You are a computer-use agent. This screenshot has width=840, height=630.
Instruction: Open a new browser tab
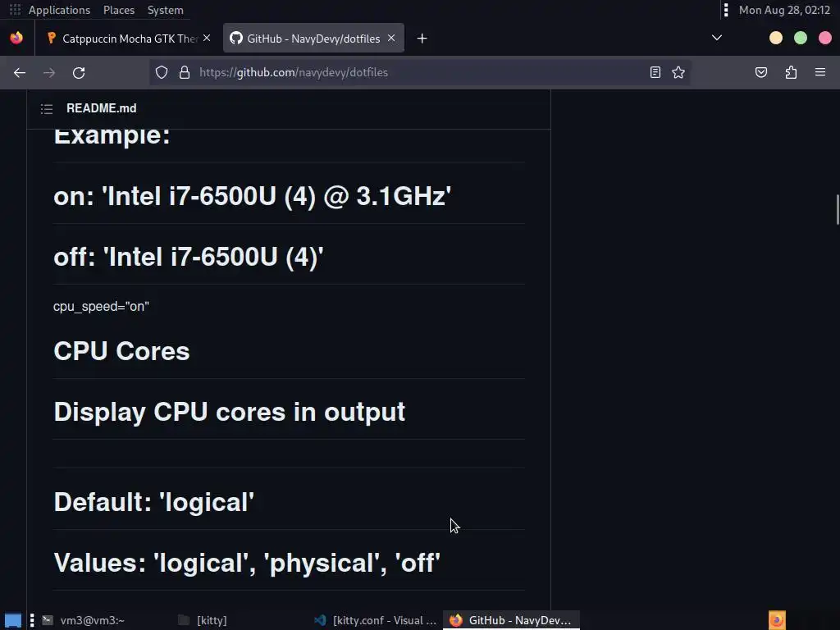pyautogui.click(x=422, y=38)
